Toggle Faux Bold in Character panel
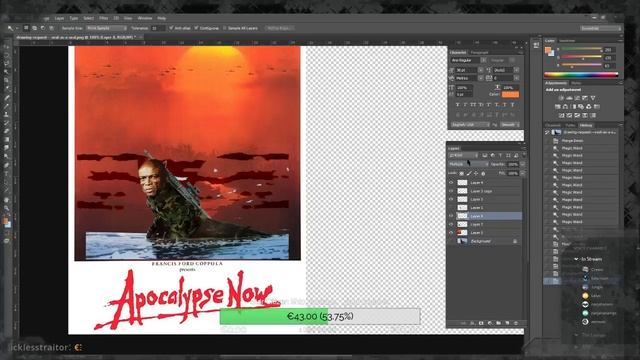Screen dimensions: 640x360 click(458, 105)
